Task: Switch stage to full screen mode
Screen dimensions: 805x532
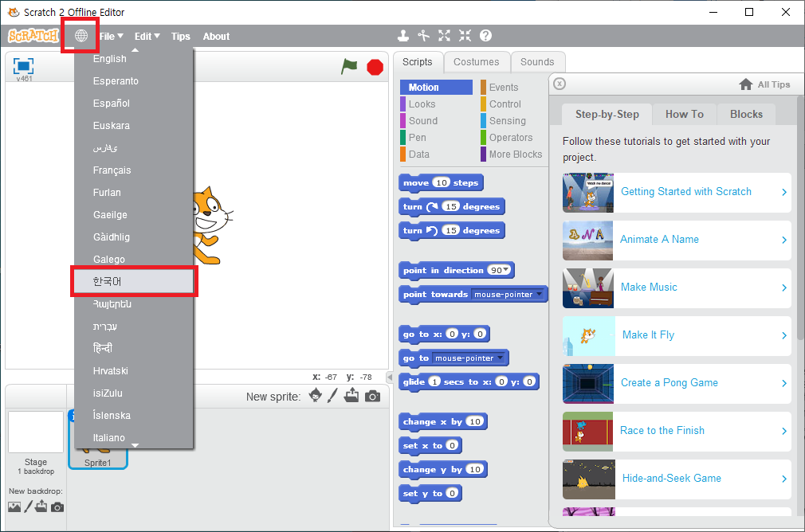Action: 24,65
